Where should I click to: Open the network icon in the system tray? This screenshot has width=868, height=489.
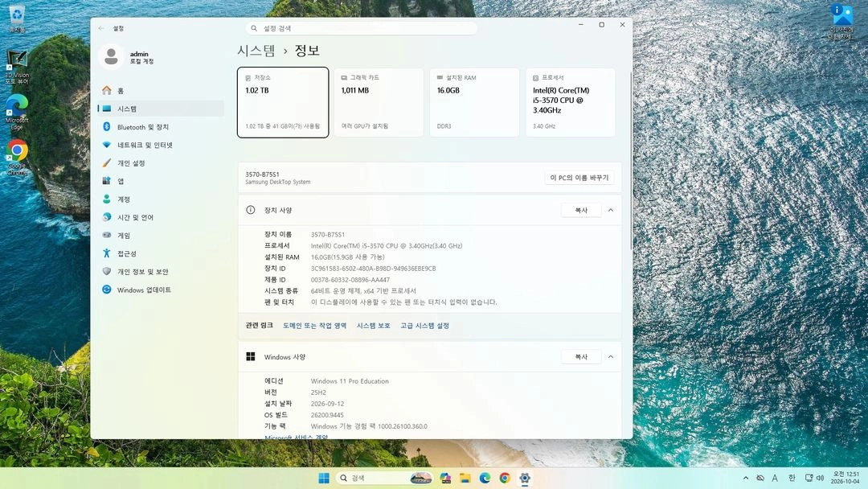(x=809, y=478)
